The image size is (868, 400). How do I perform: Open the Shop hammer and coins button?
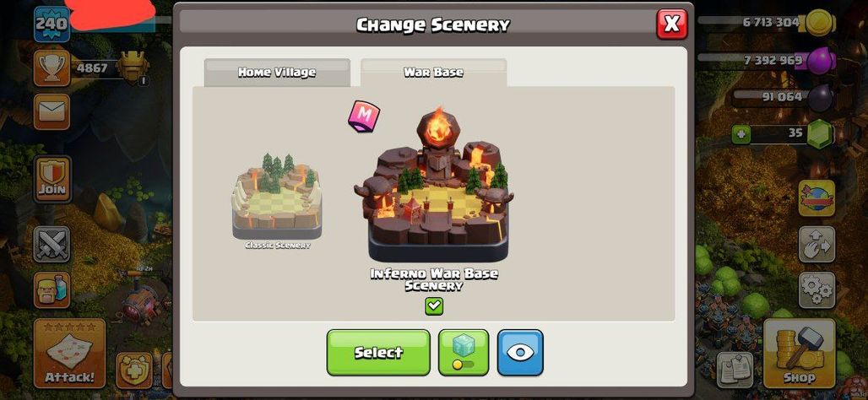coord(799,354)
